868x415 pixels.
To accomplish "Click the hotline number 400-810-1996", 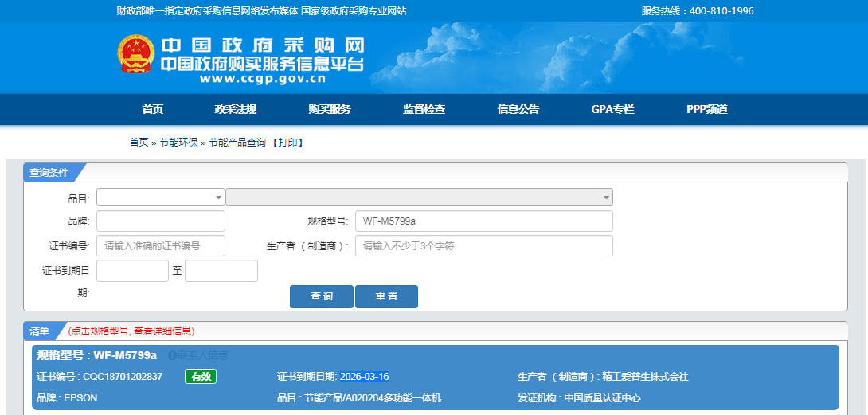I will point(721,11).
